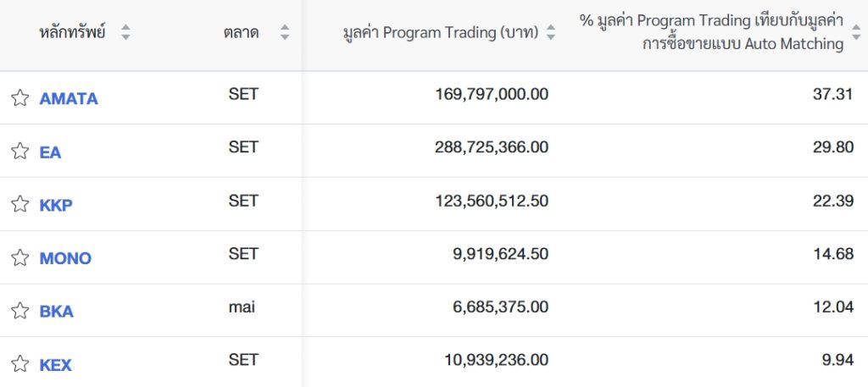Select the หลักทรัพย์ column header
This screenshot has width=868, height=387.
coord(73,32)
